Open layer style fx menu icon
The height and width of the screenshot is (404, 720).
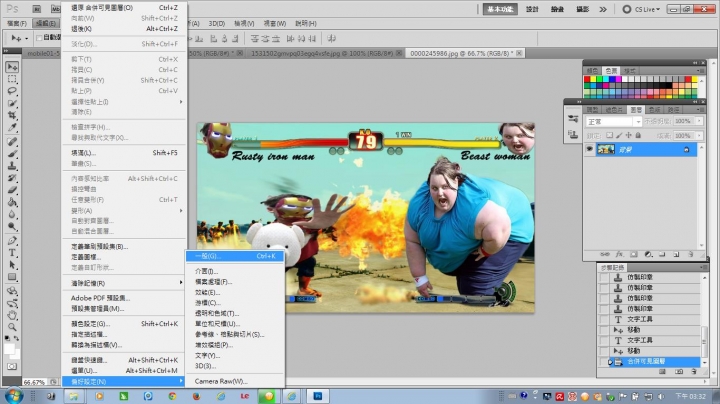pyautogui.click(x=619, y=254)
